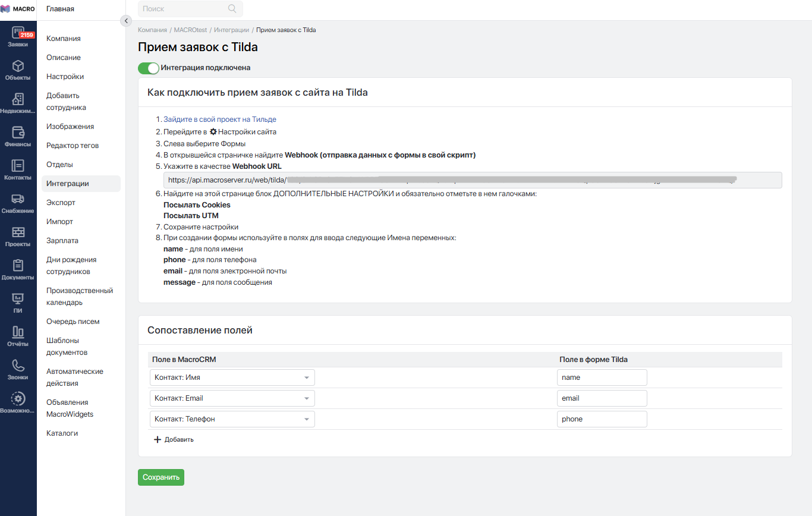Open the Отчёты chart icon
The height and width of the screenshot is (516, 812).
point(18,332)
